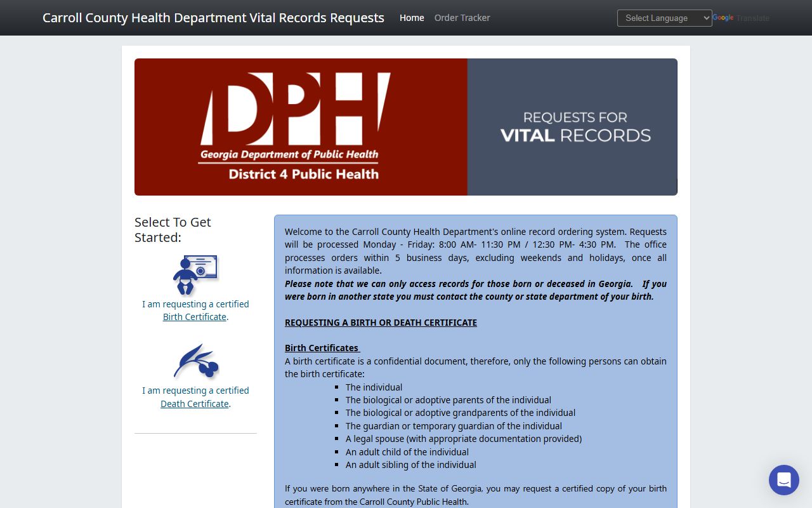Screen dimensions: 812x508
Task: Click the 'Birth Certificates' subheading
Action: (x=322, y=348)
